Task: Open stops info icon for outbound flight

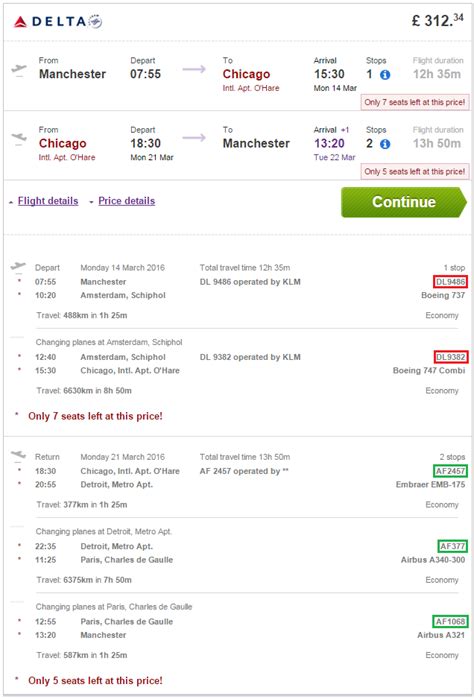Action: 385,75
